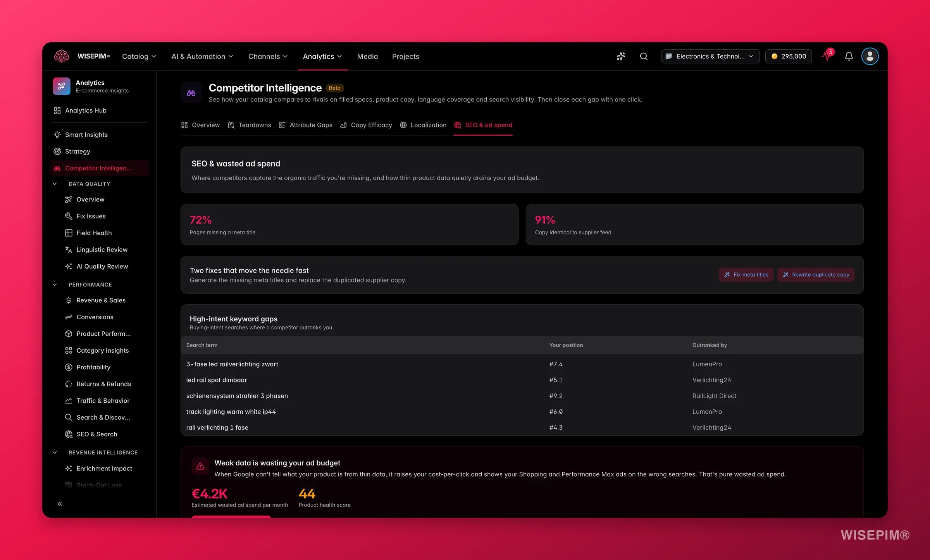The image size is (930, 560).
Task: Click the Fix meta titles button
Action: tap(746, 274)
